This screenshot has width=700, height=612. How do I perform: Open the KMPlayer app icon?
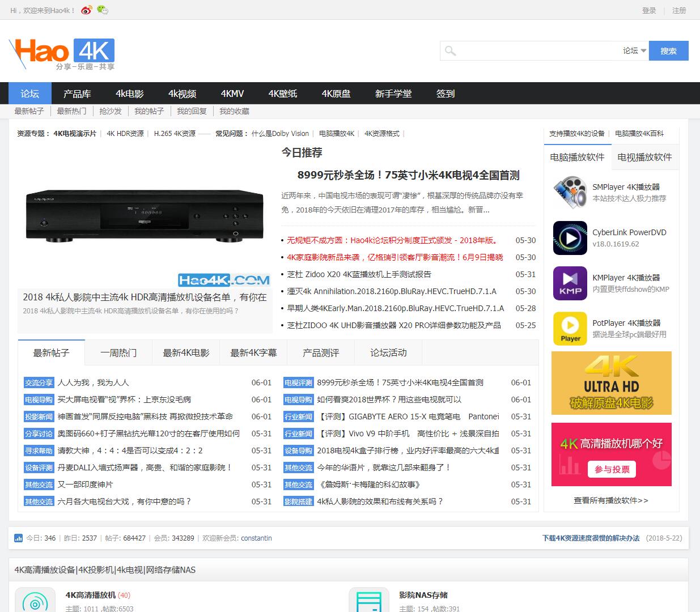(570, 283)
